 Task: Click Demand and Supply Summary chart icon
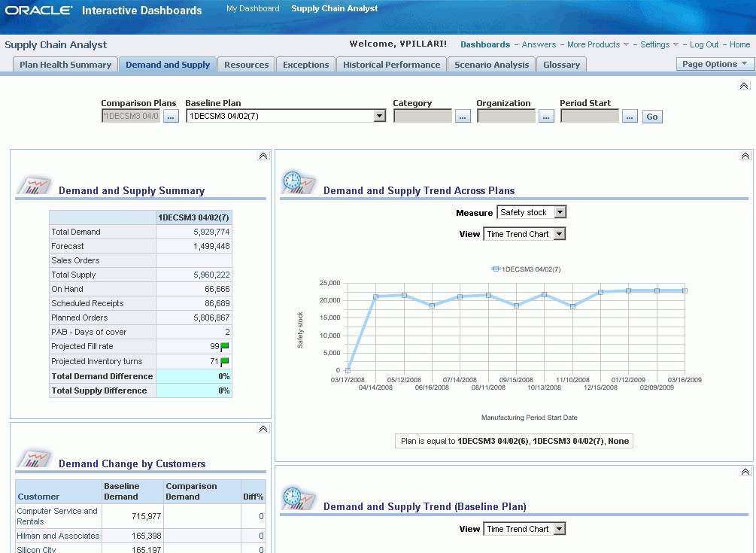[34, 184]
